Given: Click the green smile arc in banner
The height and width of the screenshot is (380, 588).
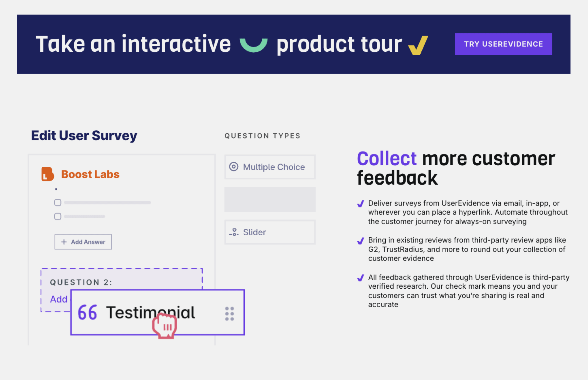Looking at the screenshot, I should point(254,45).
